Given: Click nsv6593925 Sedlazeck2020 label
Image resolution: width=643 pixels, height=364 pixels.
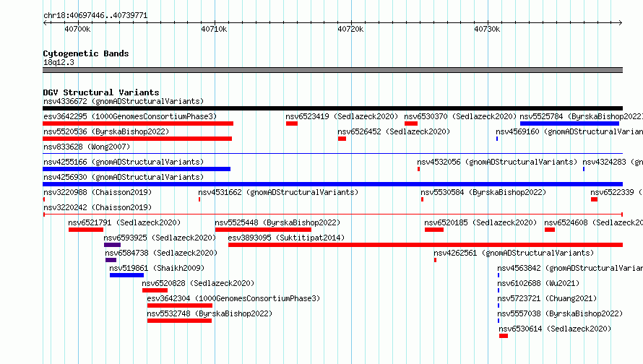Looking at the screenshot, I should 160,238.
